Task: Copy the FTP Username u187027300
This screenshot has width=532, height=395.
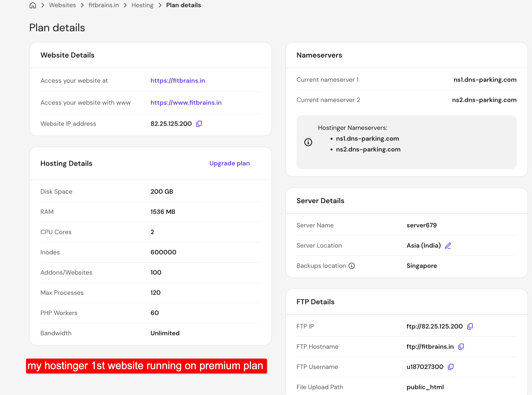Action: tap(451, 367)
